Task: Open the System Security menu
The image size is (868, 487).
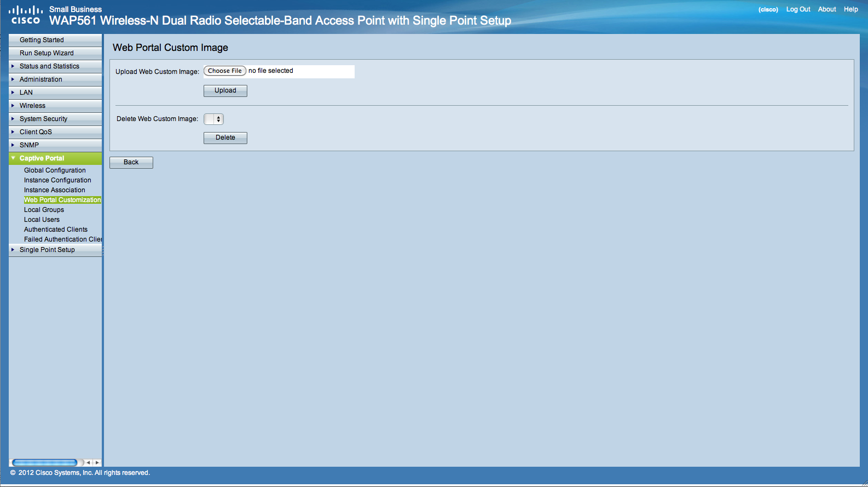Action: click(55, 119)
